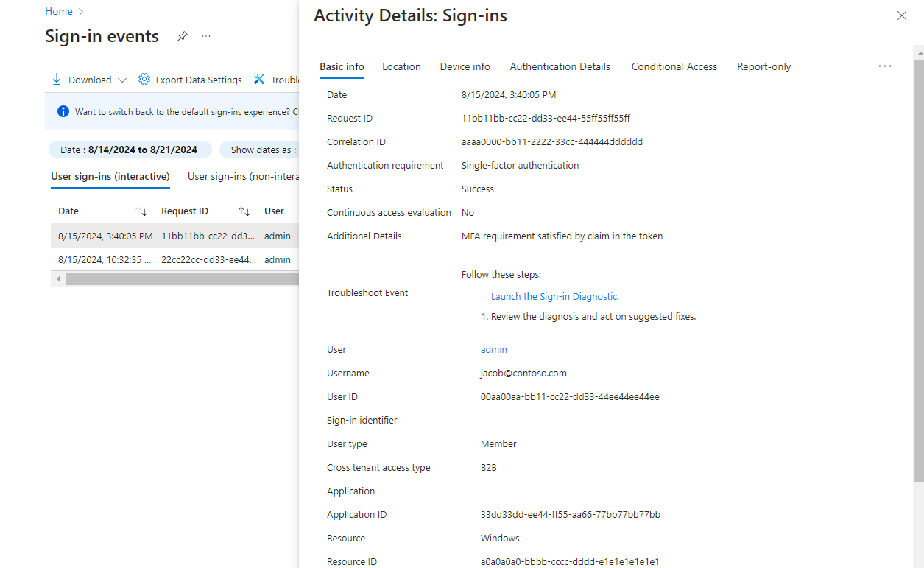
Task: Open more options for Activity Details
Action: coord(884,66)
